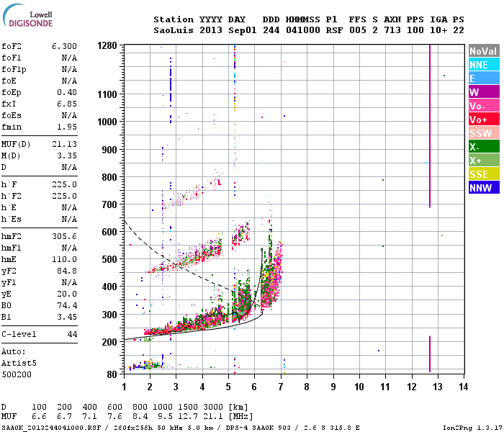Click the foF2 value 6.300
The height and width of the screenshot is (432, 504).
[64, 46]
